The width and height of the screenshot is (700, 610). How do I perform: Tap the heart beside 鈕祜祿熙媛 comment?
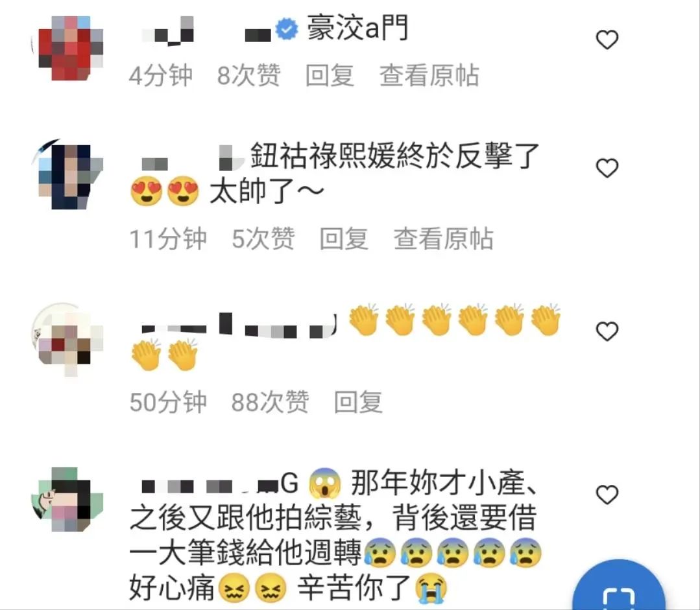click(607, 169)
